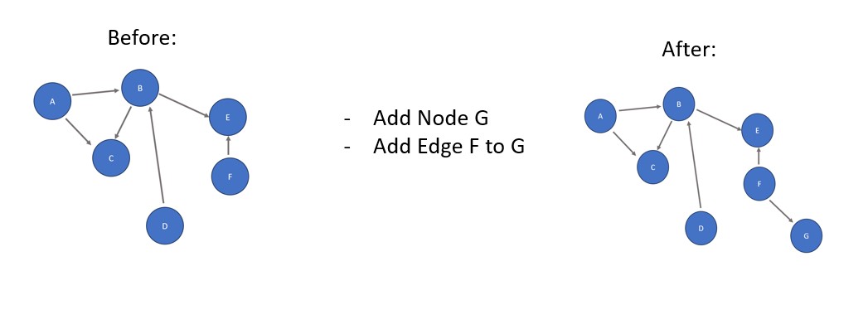Click node A in the Before graph
The image size is (868, 329).
click(x=52, y=101)
